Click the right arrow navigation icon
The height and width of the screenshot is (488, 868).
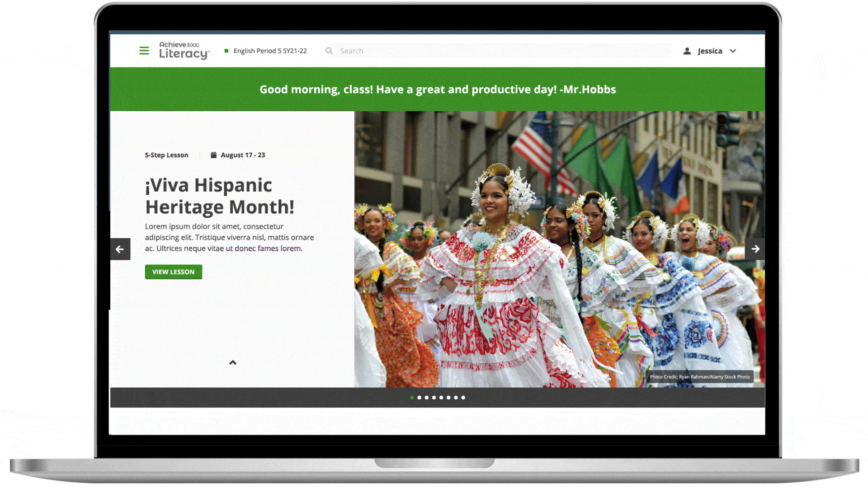pyautogui.click(x=754, y=249)
